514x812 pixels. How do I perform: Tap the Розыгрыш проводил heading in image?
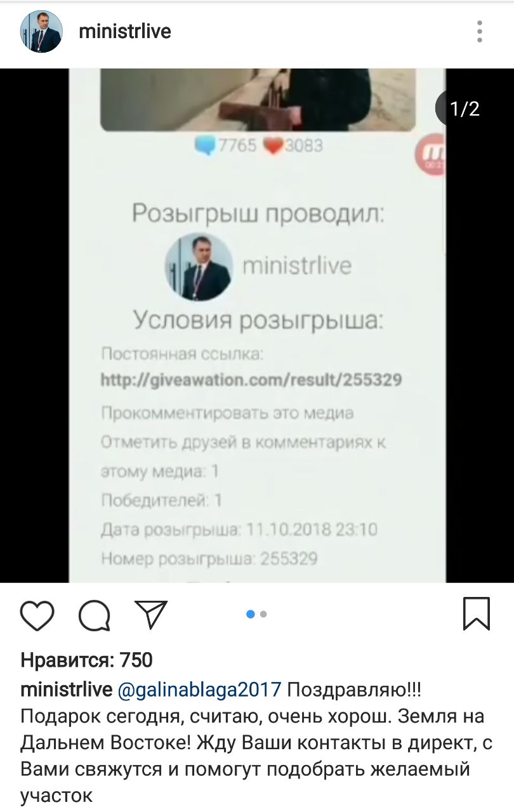[258, 214]
